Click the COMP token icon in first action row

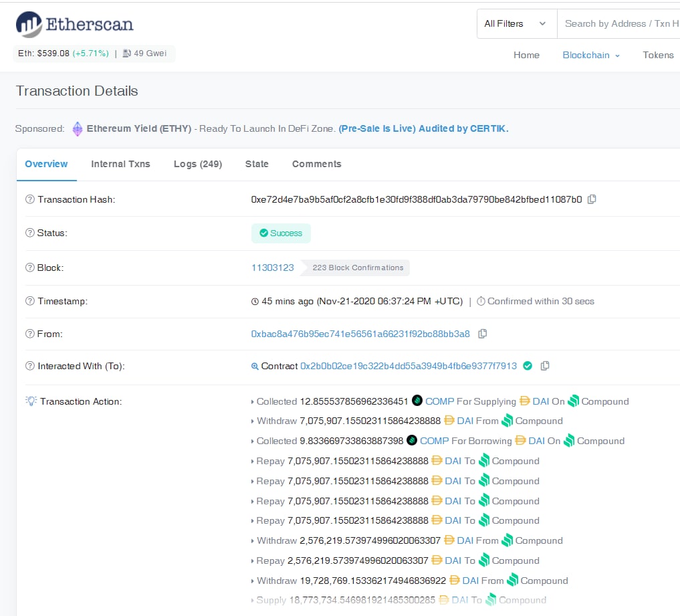(417, 401)
